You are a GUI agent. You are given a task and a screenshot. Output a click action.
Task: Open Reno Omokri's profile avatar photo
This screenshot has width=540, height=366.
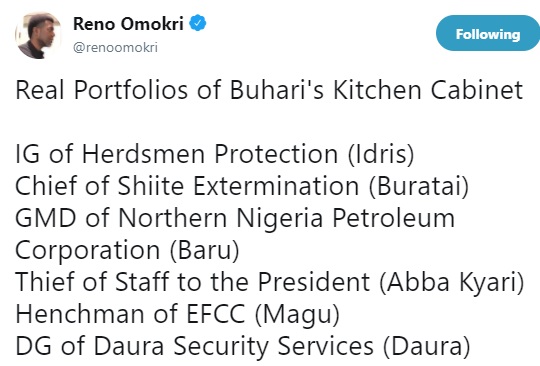pyautogui.click(x=38, y=35)
